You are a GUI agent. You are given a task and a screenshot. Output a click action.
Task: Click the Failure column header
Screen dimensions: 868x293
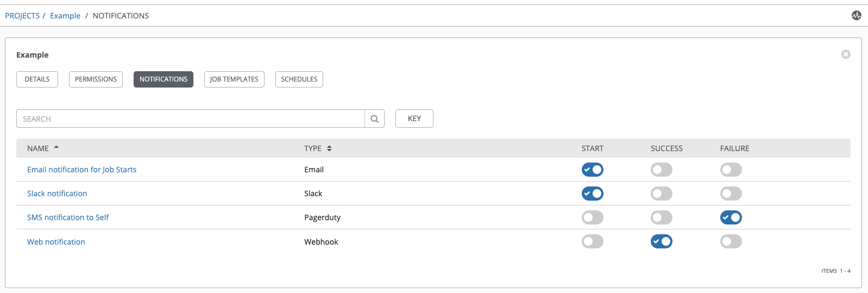tap(735, 148)
